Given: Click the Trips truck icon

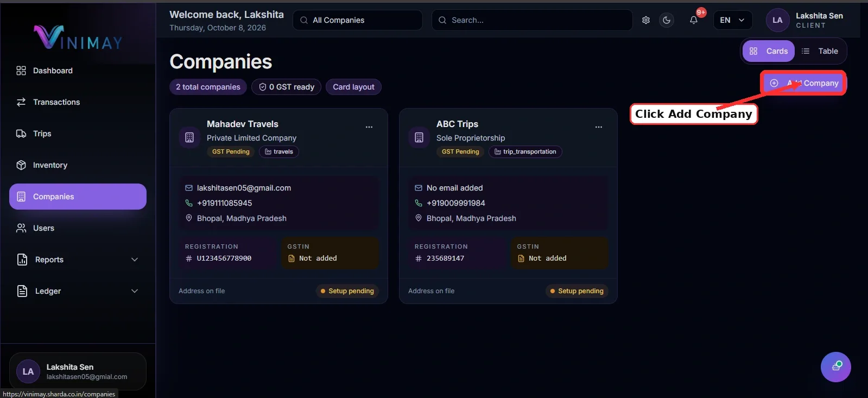Looking at the screenshot, I should 21,134.
